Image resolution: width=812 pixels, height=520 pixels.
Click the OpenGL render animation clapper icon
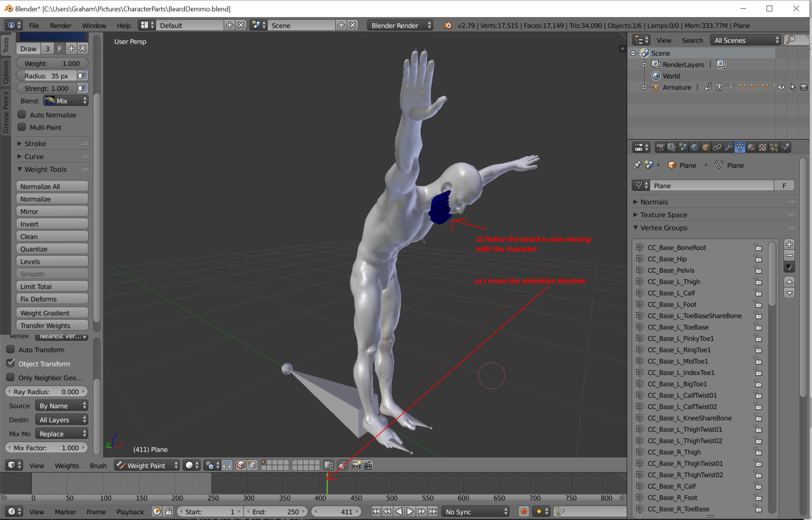[368, 465]
